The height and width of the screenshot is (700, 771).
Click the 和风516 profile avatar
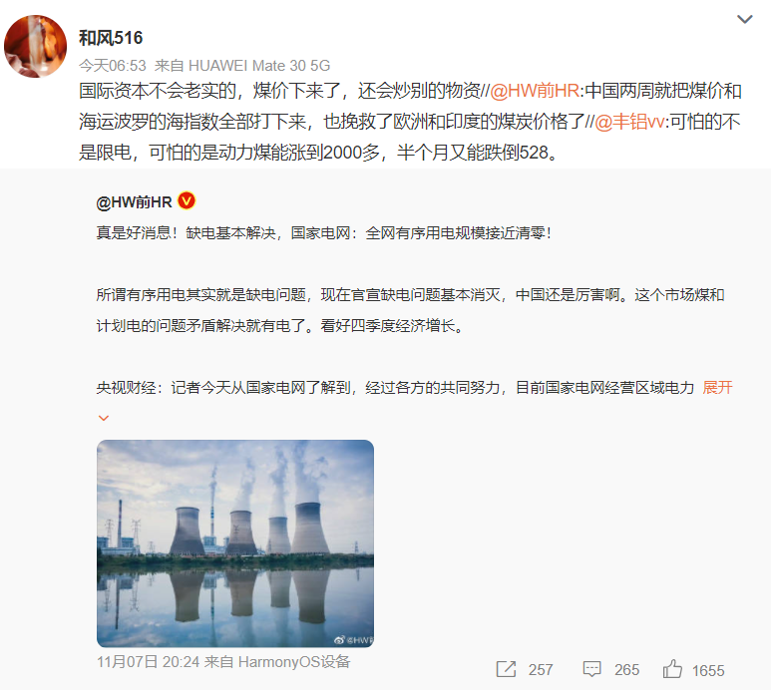[x=35, y=46]
